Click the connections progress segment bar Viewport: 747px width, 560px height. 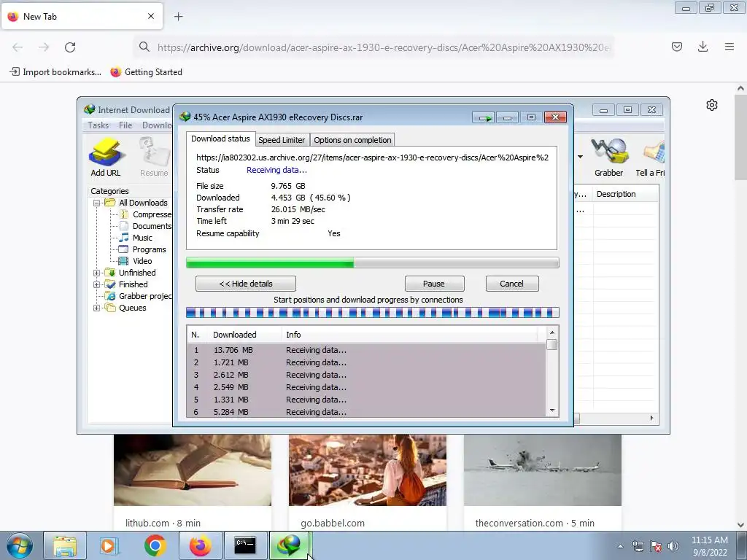pos(373,313)
